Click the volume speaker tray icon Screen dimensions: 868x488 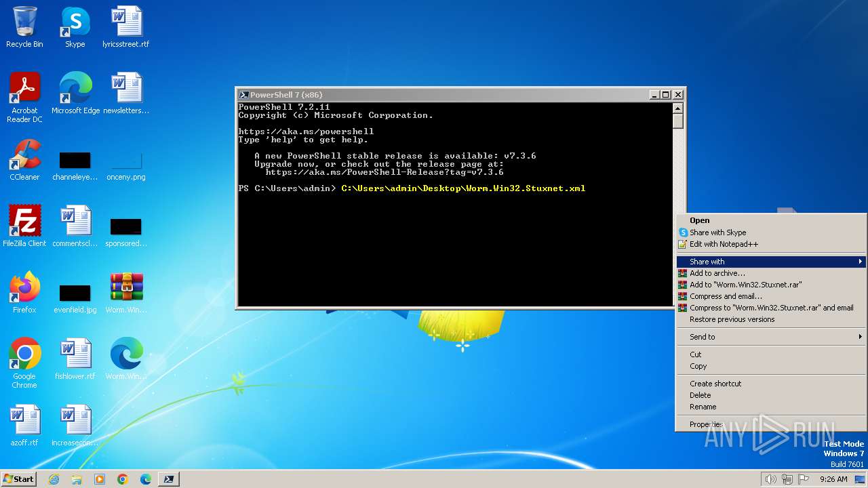coord(770,479)
